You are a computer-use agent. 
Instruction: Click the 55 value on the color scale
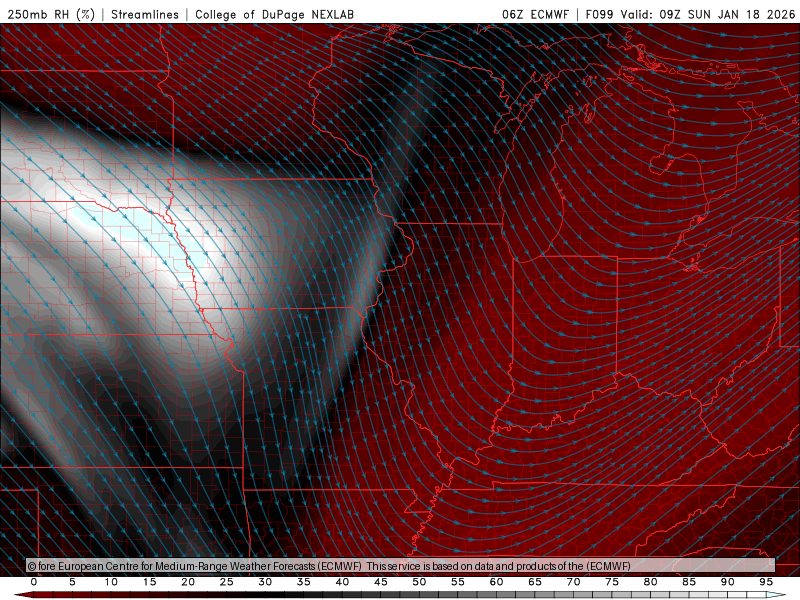click(458, 582)
